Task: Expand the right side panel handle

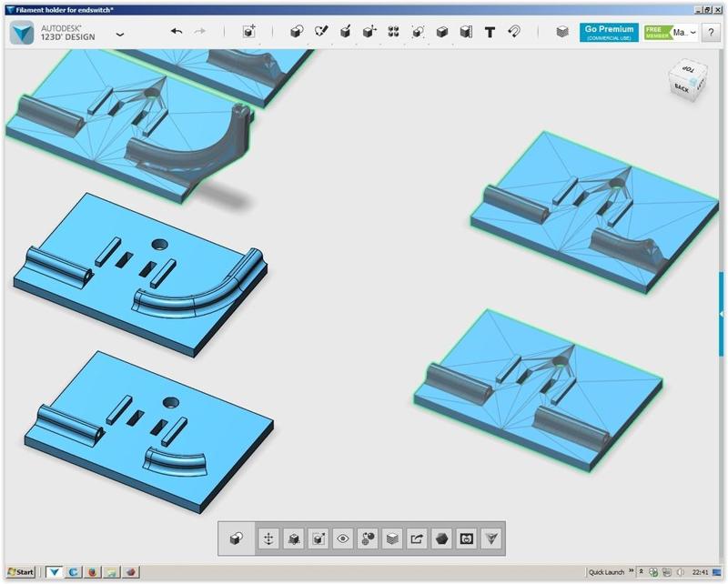Action: 722,314
